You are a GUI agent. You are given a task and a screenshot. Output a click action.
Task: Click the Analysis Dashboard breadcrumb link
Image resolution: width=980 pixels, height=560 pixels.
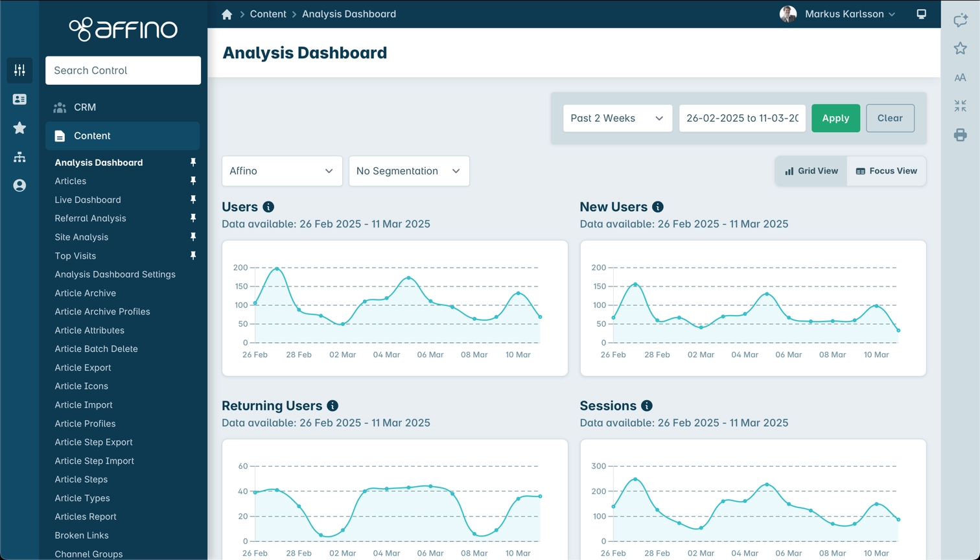click(349, 14)
